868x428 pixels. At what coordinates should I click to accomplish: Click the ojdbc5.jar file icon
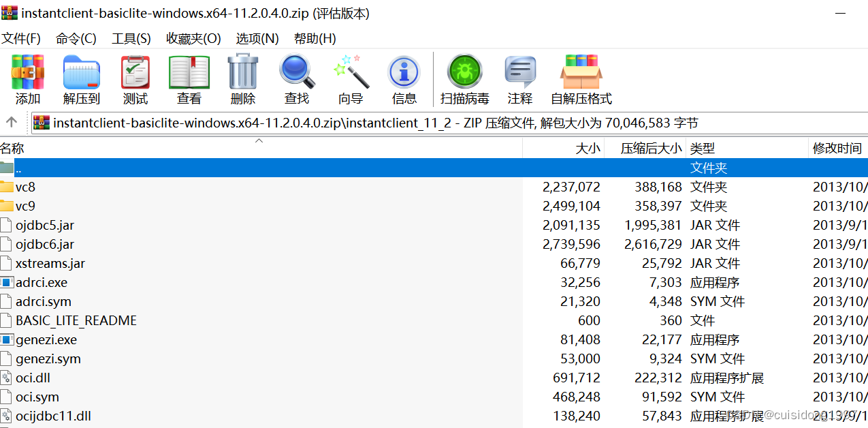pos(7,225)
